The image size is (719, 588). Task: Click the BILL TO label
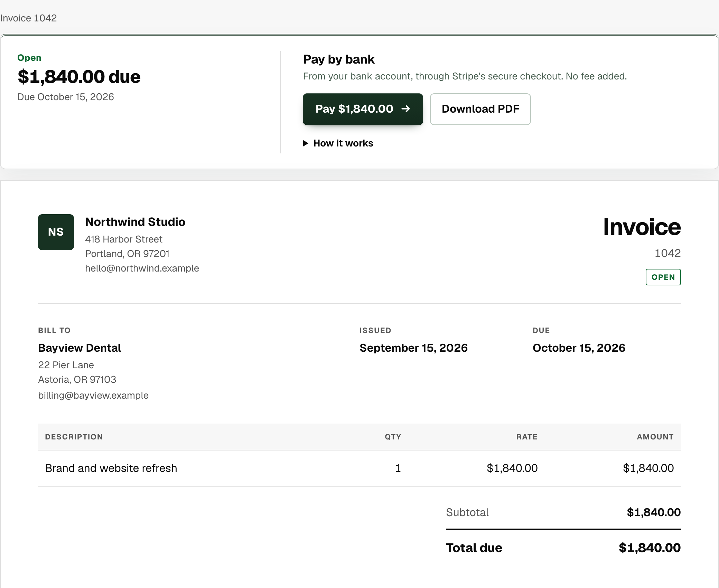click(x=54, y=331)
